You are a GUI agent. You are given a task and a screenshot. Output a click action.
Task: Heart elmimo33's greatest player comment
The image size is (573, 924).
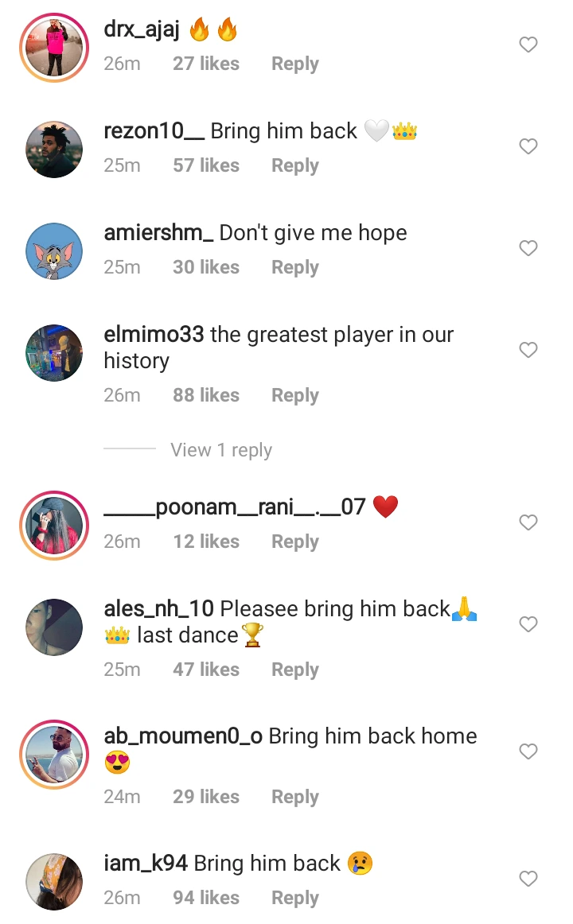pos(528,350)
